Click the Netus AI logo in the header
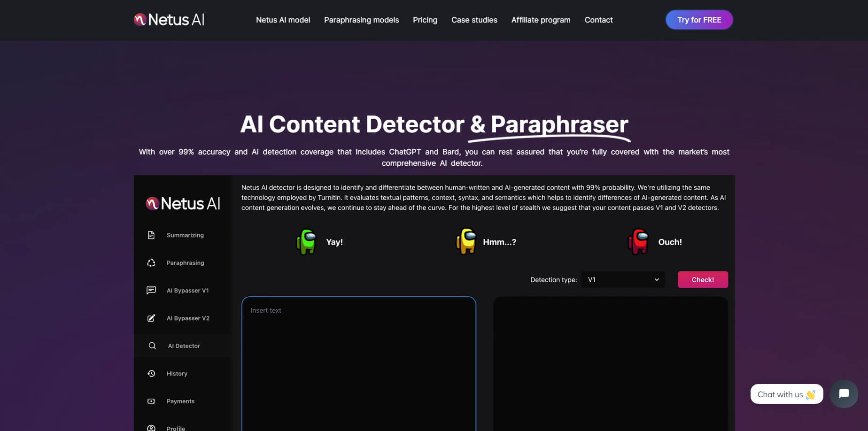Viewport: 868px width, 431px height. [169, 20]
